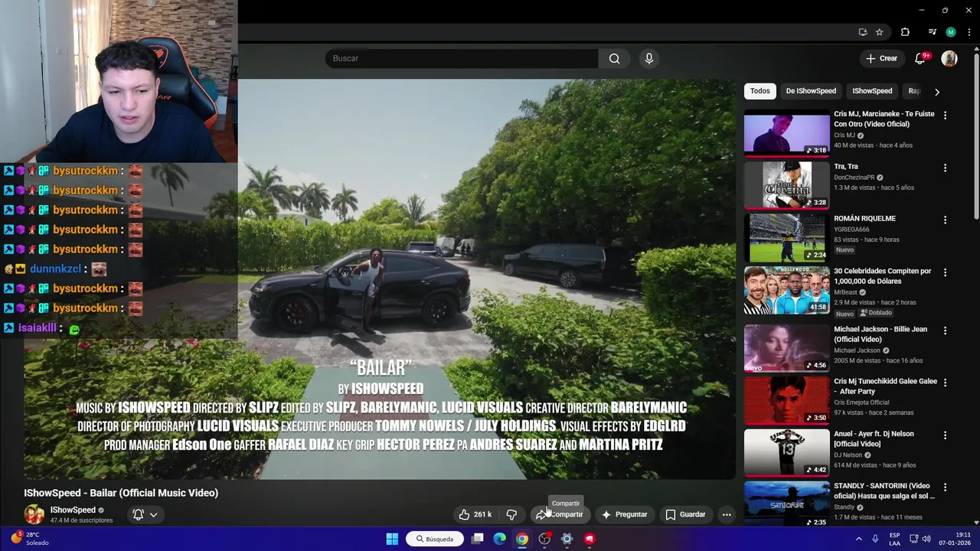Click the Crear button
The width and height of the screenshot is (980, 551).
click(x=881, y=58)
